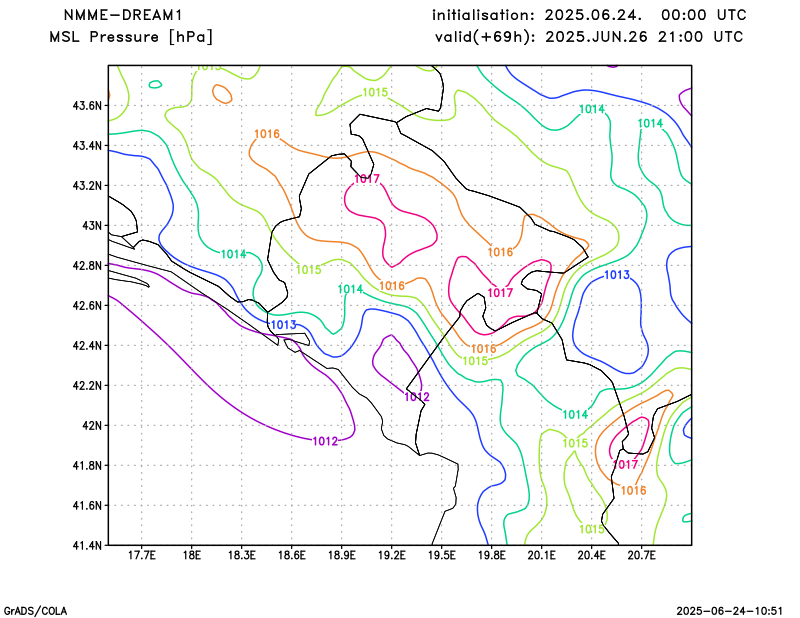Image resolution: width=800 pixels, height=618 pixels.
Task: Select the 43N latitude label
Action: point(92,226)
